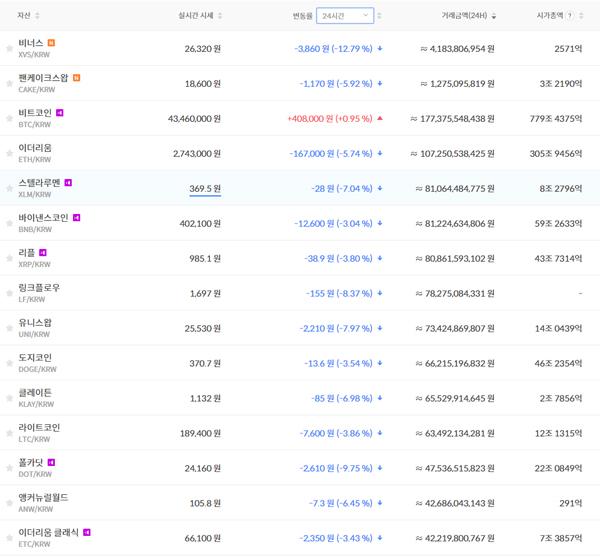Click down arrow beside 비너스 -12.79%

click(380, 49)
